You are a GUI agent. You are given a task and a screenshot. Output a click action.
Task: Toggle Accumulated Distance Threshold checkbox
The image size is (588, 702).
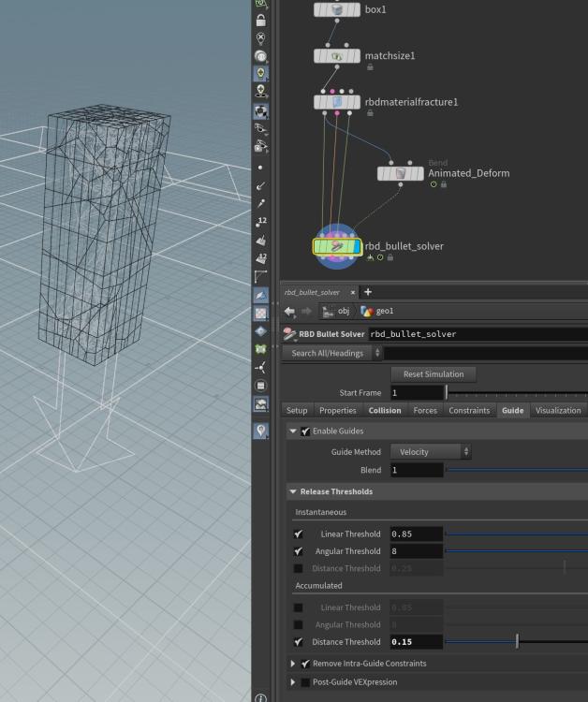point(298,641)
